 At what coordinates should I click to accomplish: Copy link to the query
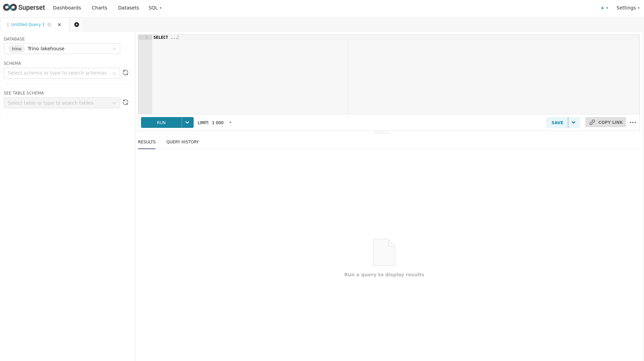point(606,122)
